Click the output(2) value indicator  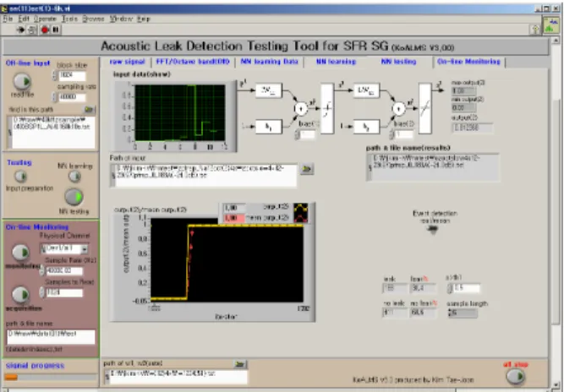tap(473, 128)
